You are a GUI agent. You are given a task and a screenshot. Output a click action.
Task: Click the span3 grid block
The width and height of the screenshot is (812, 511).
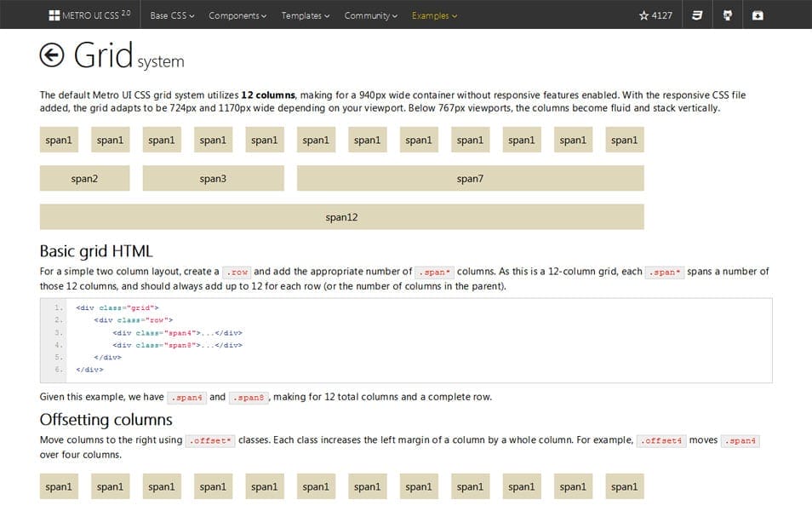coord(213,178)
